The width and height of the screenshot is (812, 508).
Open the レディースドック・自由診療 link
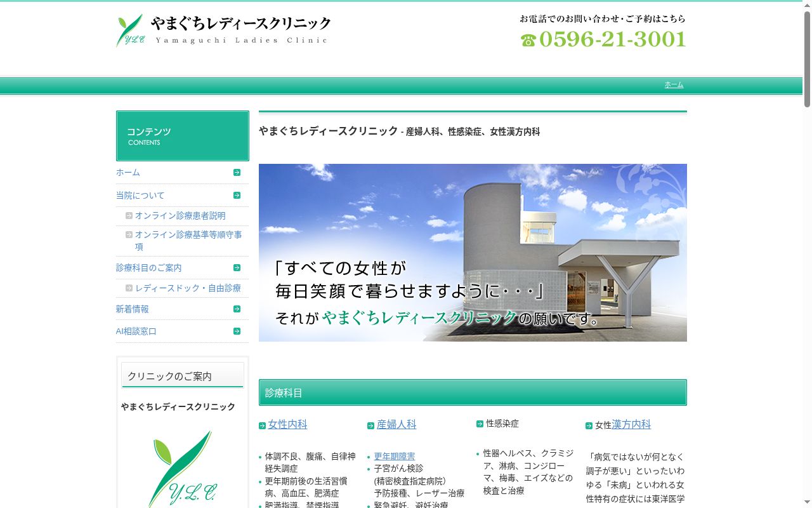(188, 288)
